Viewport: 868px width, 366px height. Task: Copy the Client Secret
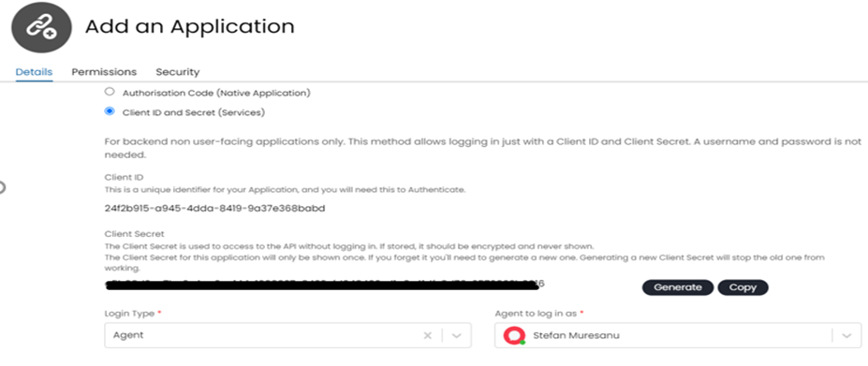tap(743, 287)
